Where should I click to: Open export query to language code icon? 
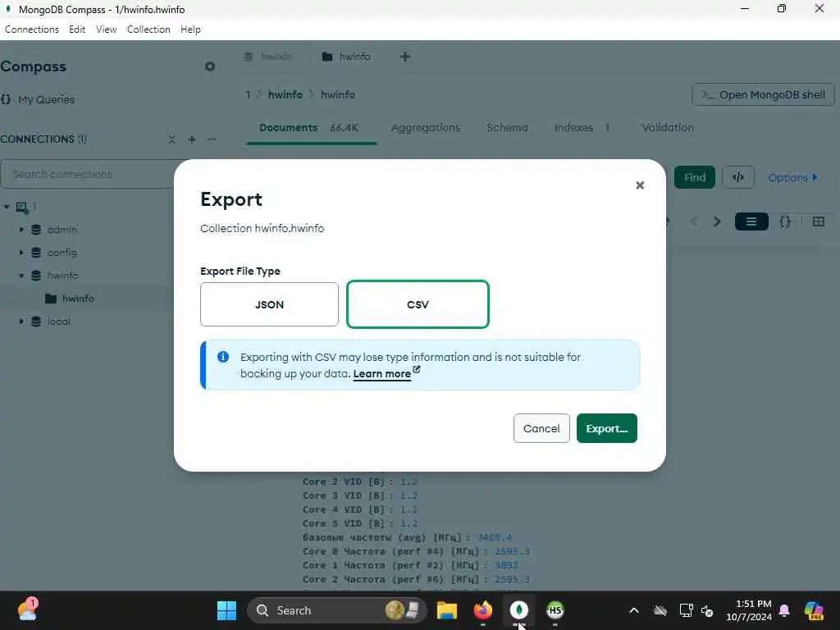tap(738, 177)
